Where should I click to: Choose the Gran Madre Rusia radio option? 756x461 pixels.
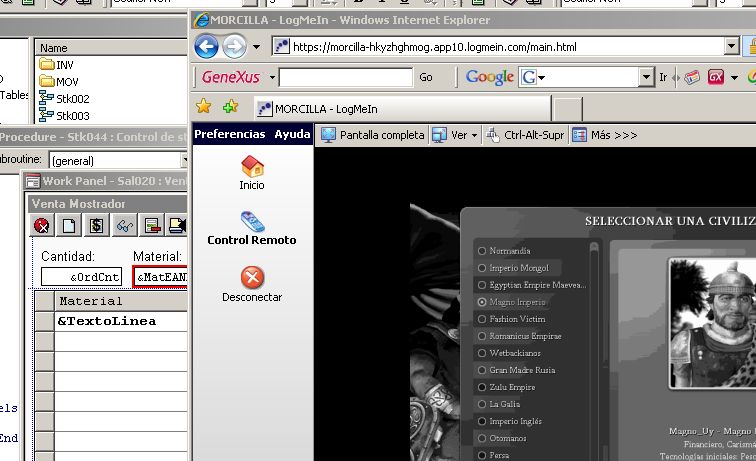coord(482,370)
